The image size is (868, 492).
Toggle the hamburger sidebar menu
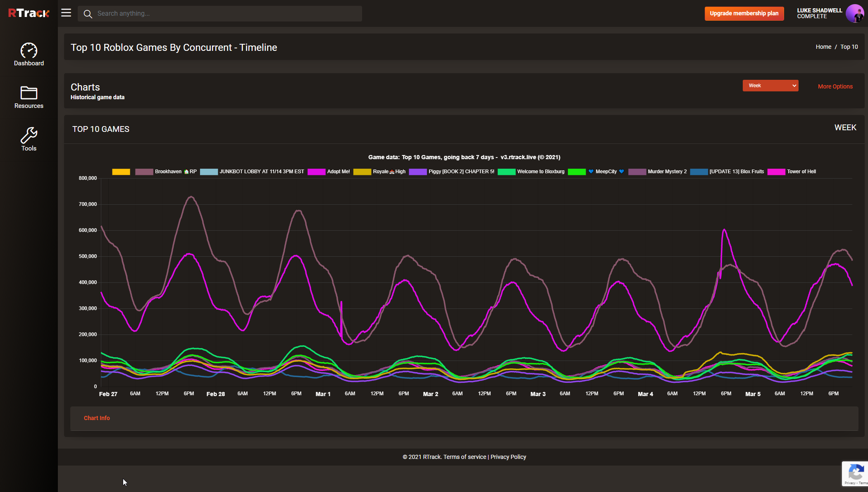66,13
